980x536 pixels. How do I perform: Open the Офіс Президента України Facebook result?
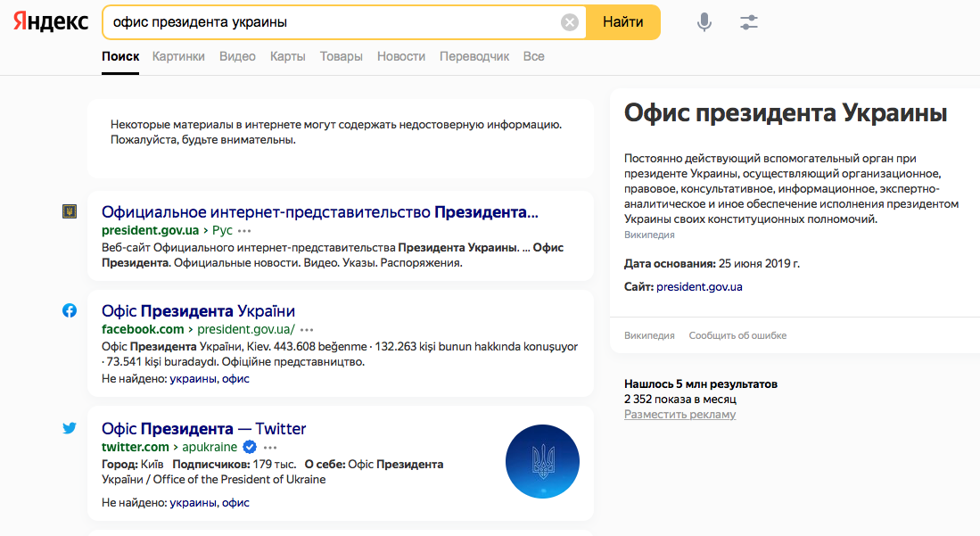(x=198, y=310)
